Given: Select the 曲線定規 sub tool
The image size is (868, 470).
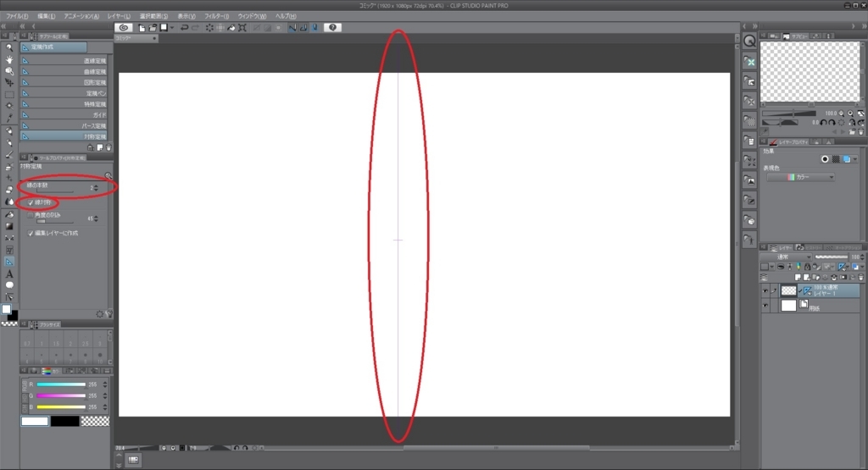Looking at the screenshot, I should coord(64,72).
